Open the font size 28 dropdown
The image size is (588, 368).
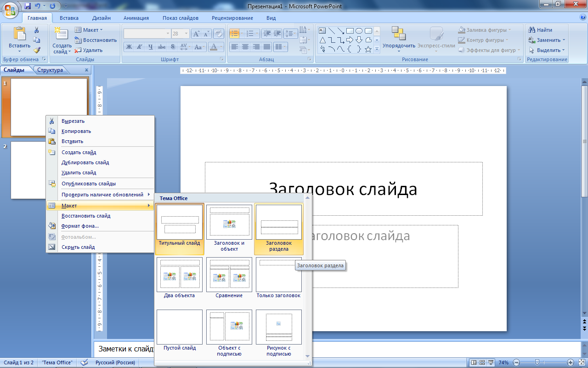tap(186, 34)
